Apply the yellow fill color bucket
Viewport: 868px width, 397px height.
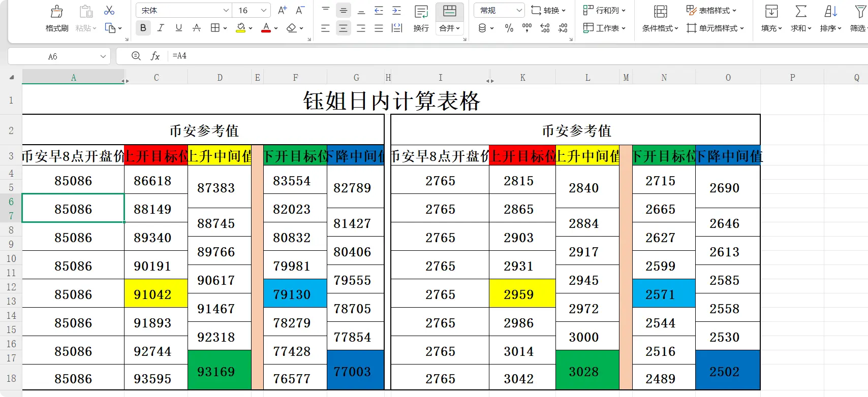[241, 28]
